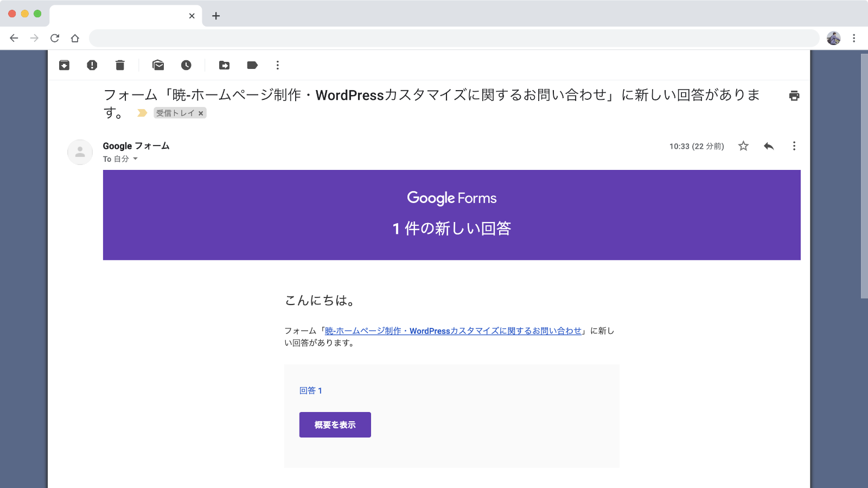Select the active browser tab
868x488 pixels.
pos(126,16)
